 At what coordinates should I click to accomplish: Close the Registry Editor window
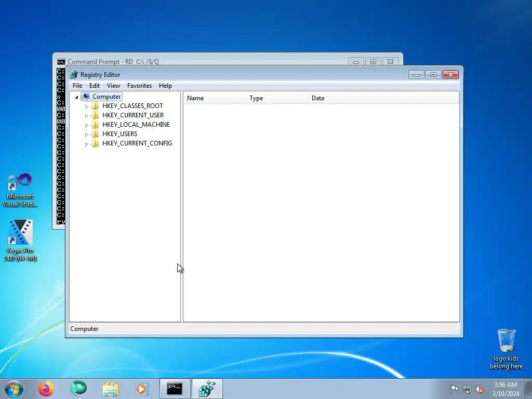[450, 75]
